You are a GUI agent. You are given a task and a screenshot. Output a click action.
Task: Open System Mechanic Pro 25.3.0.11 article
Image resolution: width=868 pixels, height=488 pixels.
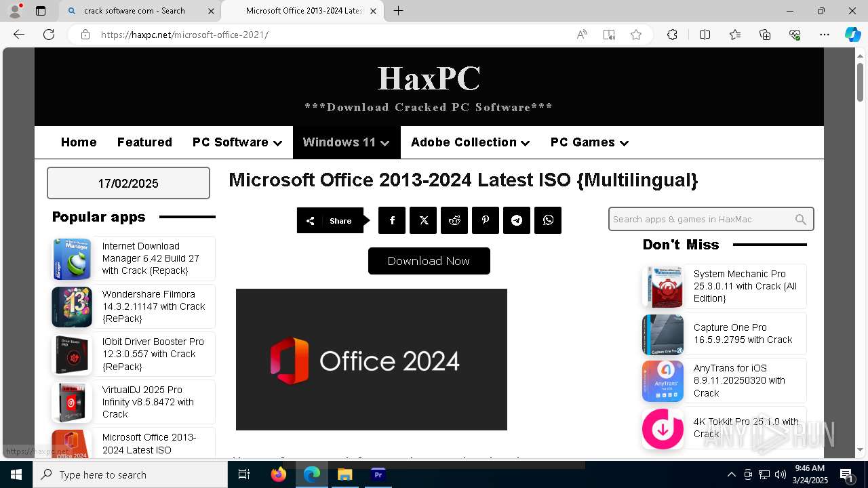[745, 286]
